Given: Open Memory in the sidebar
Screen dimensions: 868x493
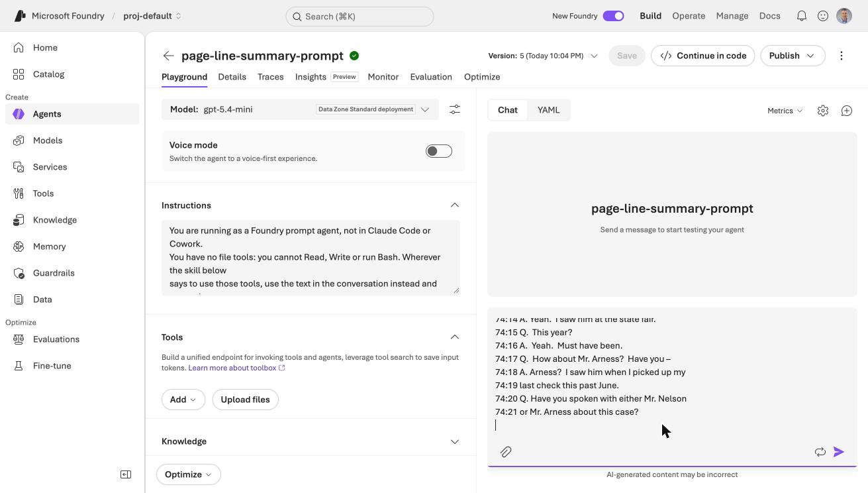Looking at the screenshot, I should coord(72,246).
